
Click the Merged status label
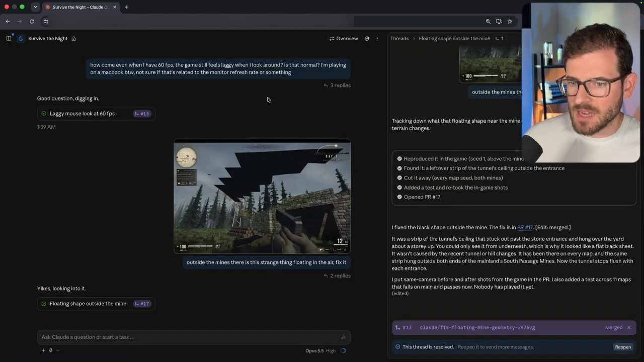614,328
